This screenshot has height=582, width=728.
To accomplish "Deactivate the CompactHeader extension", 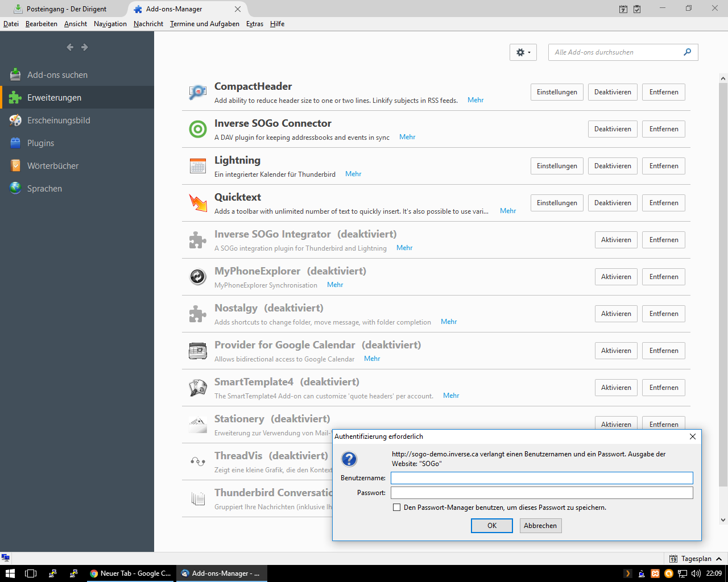I will [613, 92].
